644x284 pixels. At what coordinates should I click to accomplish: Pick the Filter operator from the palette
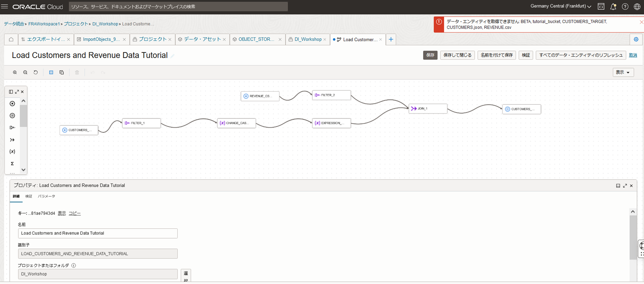12,128
